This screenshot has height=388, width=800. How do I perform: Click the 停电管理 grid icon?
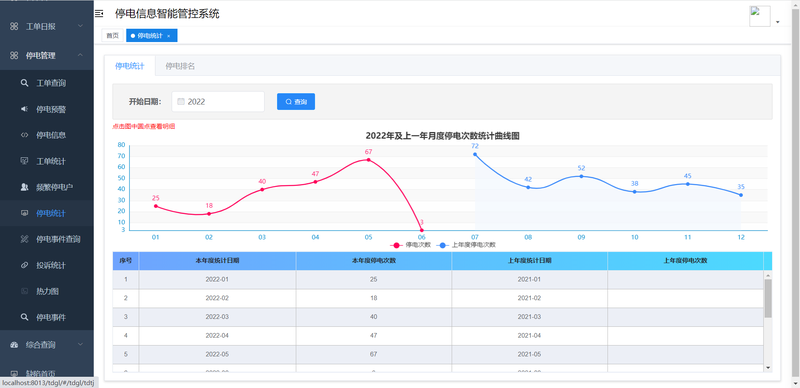click(14, 56)
